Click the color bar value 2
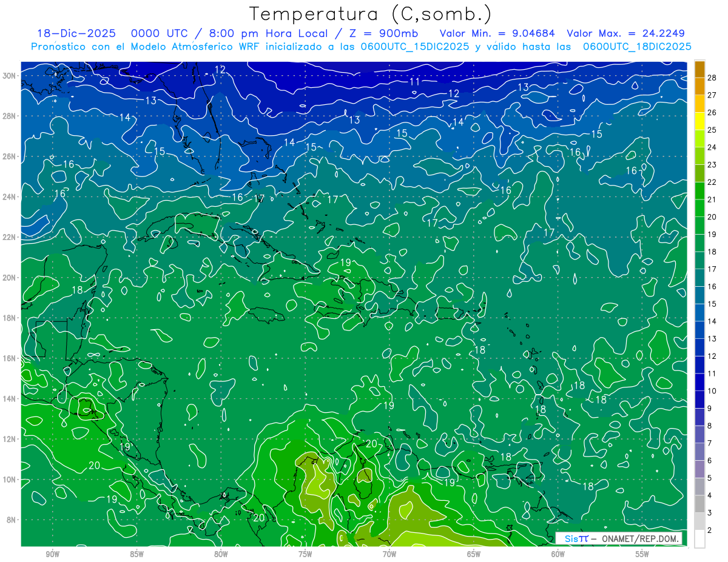The height and width of the screenshot is (562, 728). [710, 530]
